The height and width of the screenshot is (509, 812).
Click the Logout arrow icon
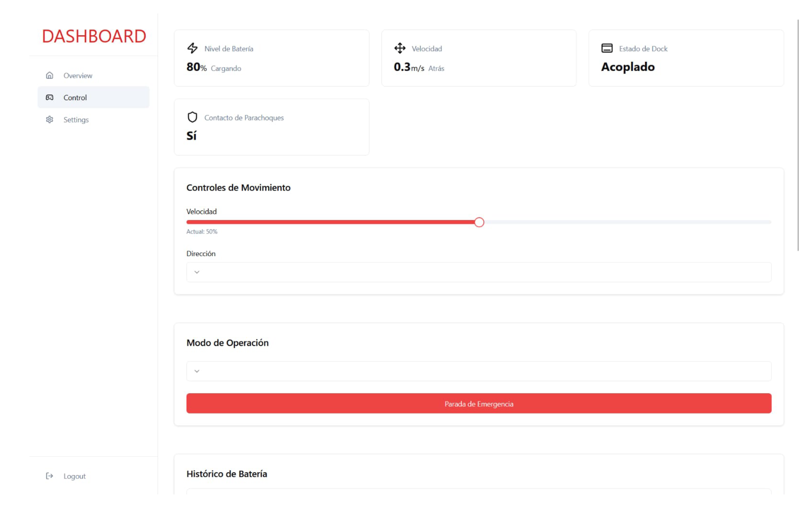tap(49, 476)
